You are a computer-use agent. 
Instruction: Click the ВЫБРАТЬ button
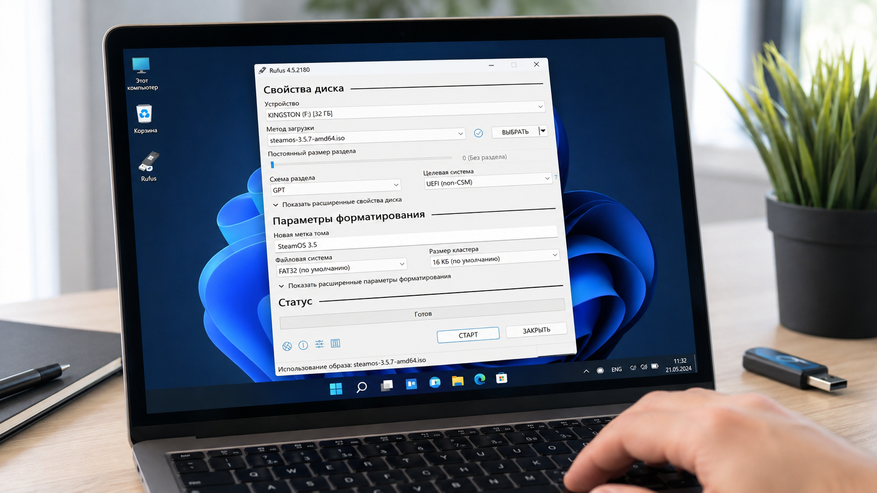(x=515, y=132)
